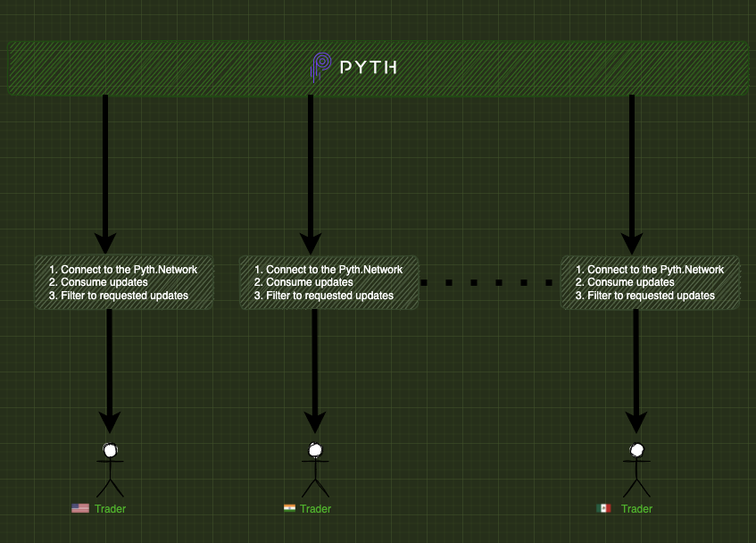
Task: Click the PYTH wordmark text
Action: [x=369, y=67]
